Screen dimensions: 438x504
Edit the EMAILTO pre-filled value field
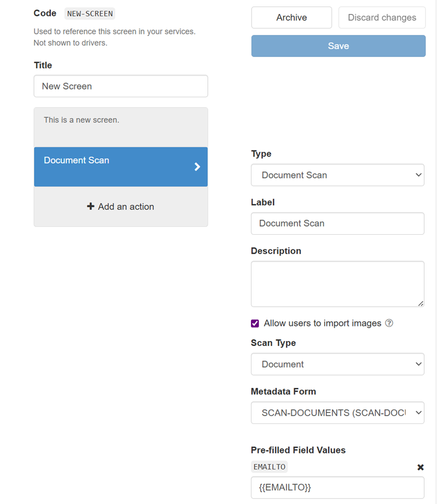click(x=338, y=487)
